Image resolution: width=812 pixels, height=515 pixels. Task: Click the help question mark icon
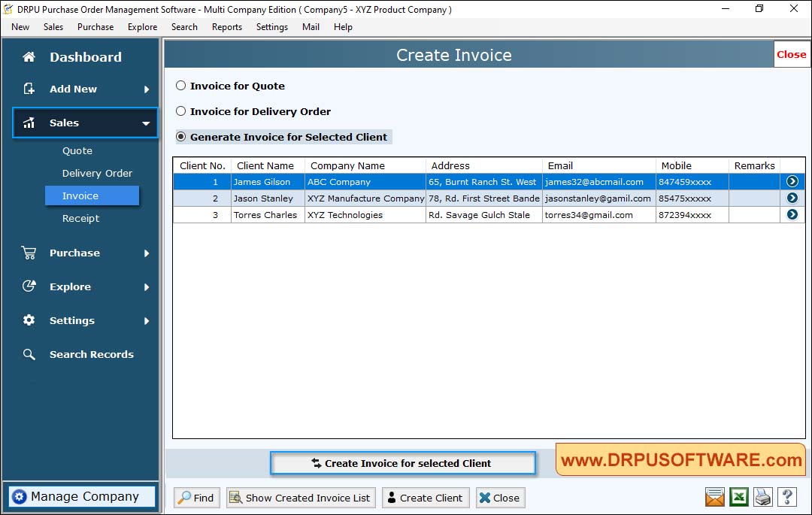[x=787, y=498]
